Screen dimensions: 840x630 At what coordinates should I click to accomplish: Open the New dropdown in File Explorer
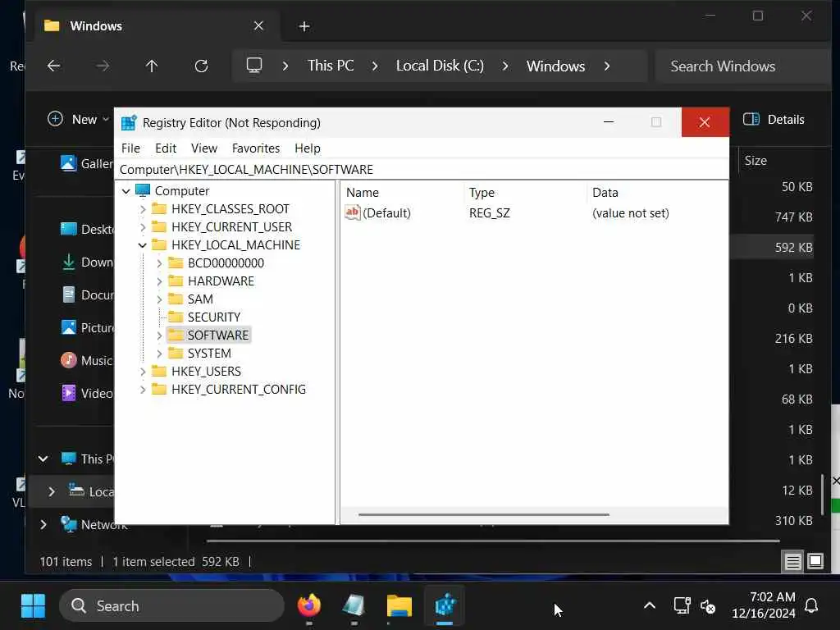(78, 119)
